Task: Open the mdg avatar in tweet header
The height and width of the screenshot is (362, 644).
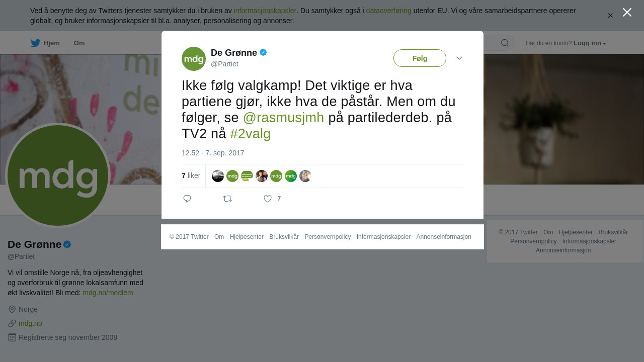Action: click(x=194, y=59)
